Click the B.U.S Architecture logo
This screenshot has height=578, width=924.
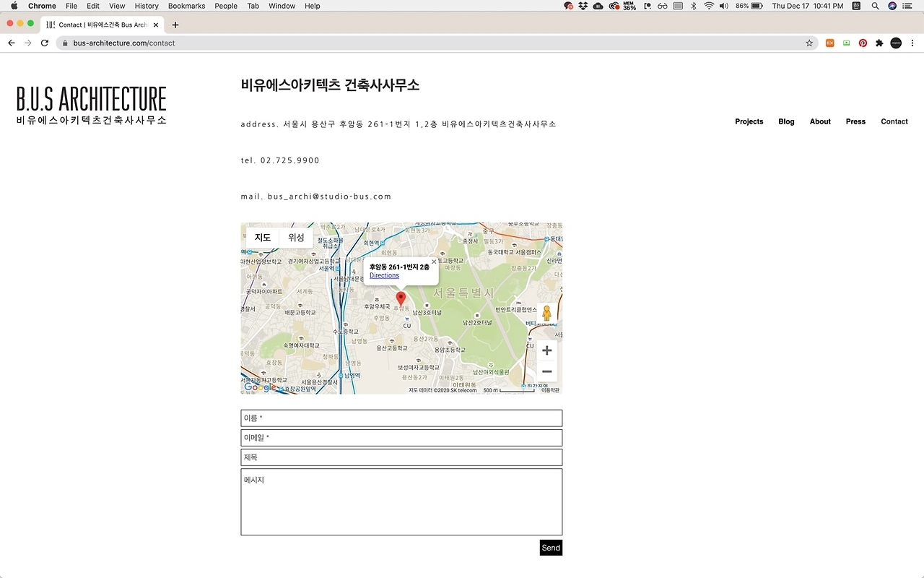pyautogui.click(x=92, y=105)
